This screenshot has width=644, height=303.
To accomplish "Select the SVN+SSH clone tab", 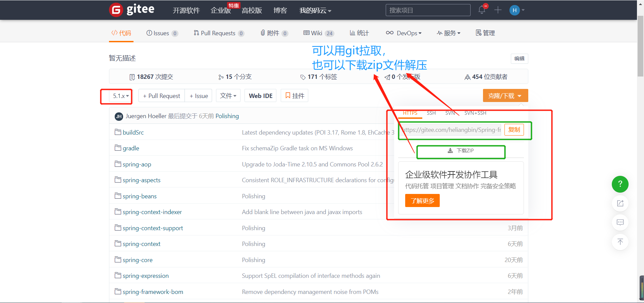I will point(475,113).
